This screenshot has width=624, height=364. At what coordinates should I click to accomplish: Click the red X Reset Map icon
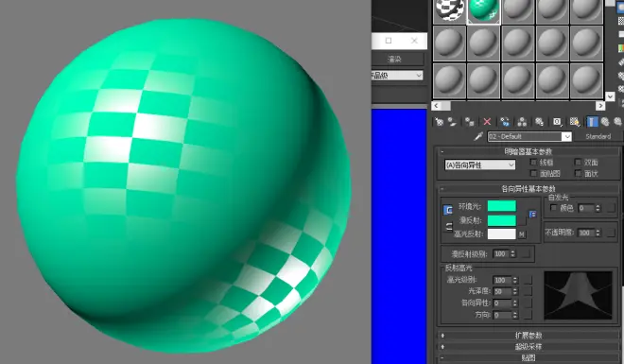[487, 122]
